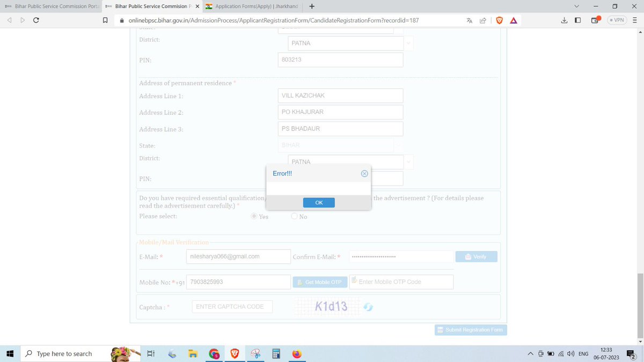
Task: Open the permanent address District dropdown
Action: [409, 162]
